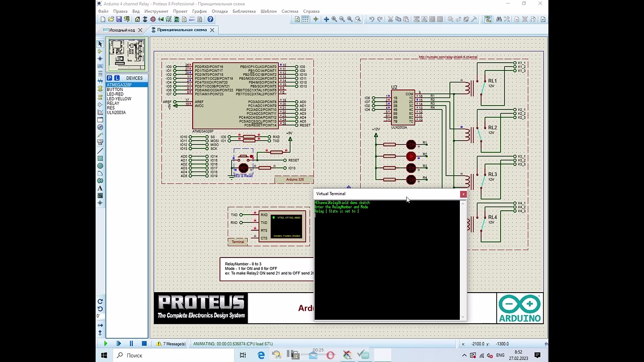The height and width of the screenshot is (362, 644).
Task: Click the Pan (center view) icon
Action: tap(327, 19)
